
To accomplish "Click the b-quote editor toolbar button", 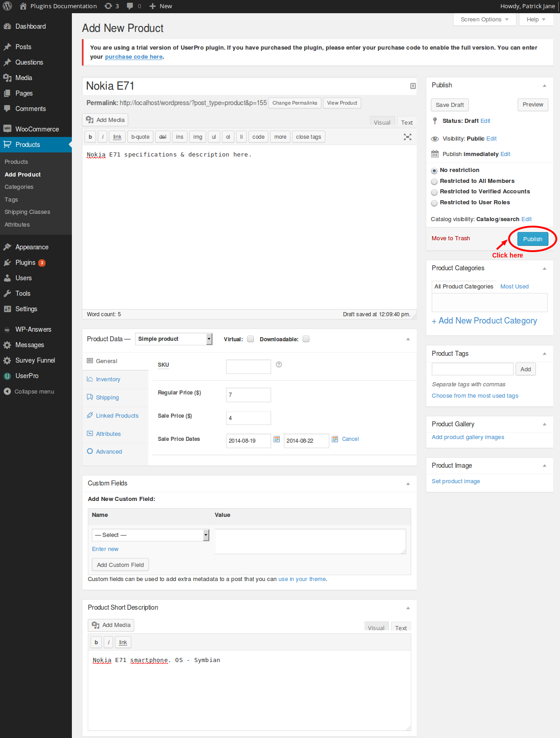I will tap(140, 137).
